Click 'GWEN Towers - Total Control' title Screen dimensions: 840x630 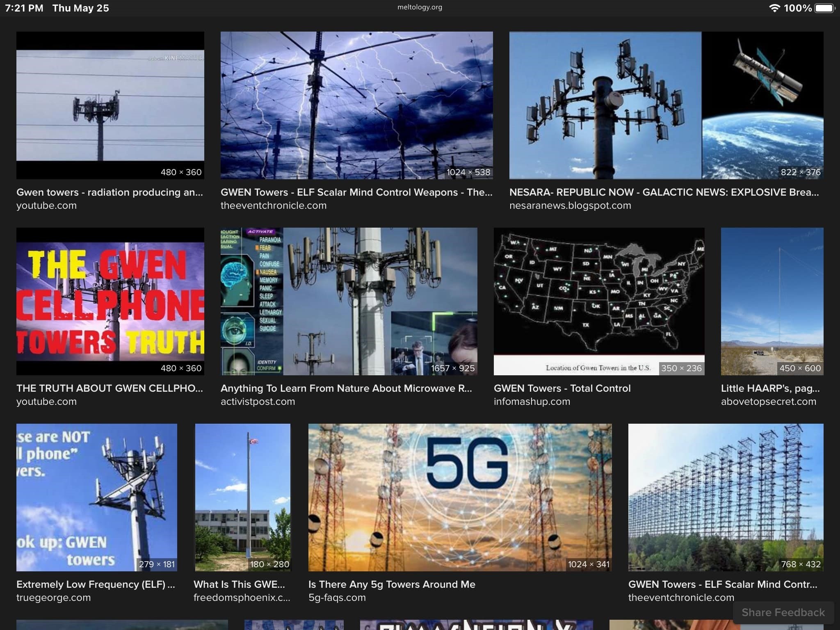pyautogui.click(x=562, y=388)
